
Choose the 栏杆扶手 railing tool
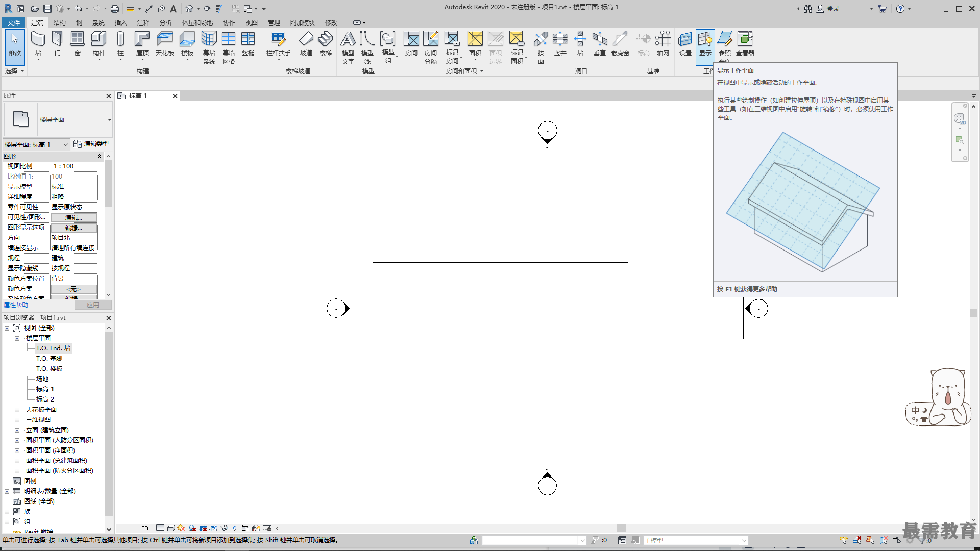tap(279, 44)
